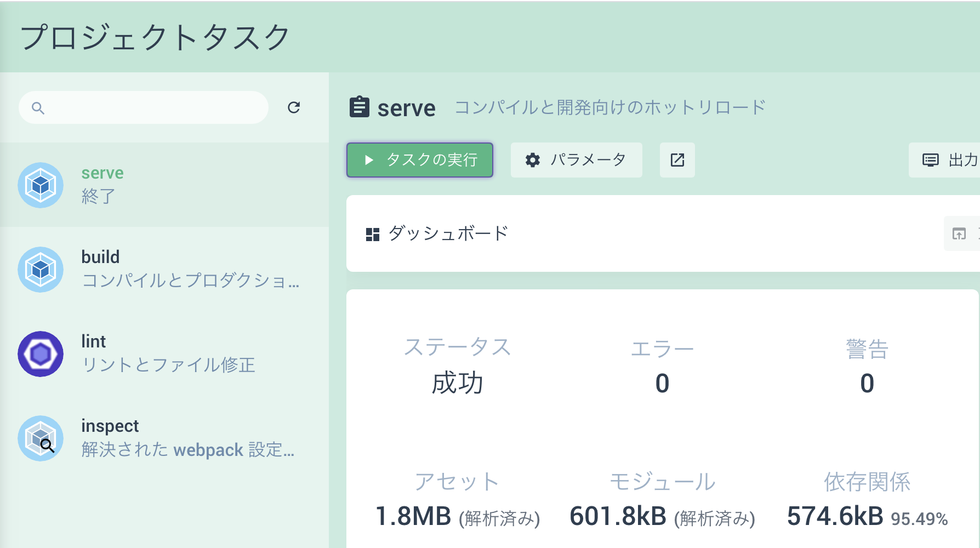Click the エラー count 0
980x548 pixels.
(662, 383)
